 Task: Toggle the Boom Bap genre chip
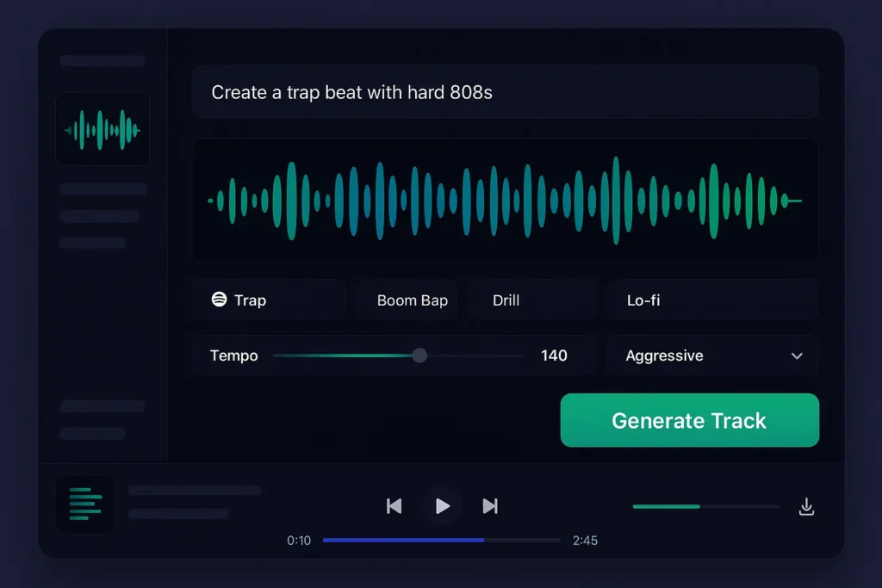(412, 300)
